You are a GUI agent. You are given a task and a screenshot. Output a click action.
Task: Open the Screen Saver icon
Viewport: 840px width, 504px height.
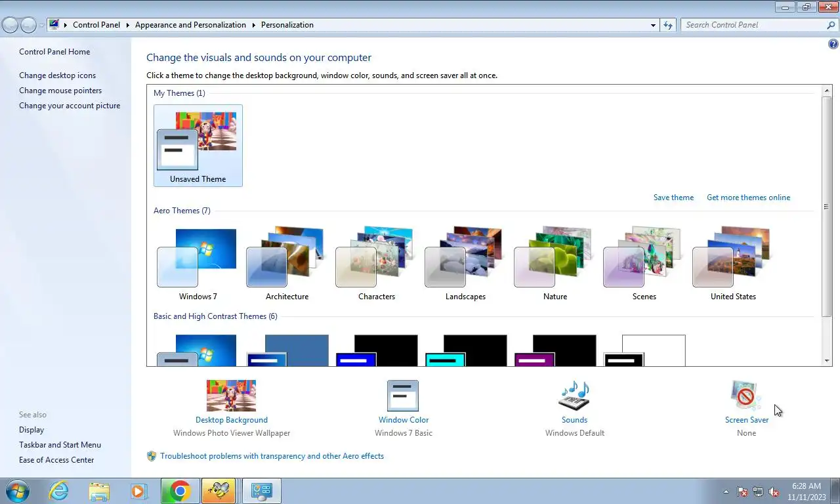[x=746, y=396]
